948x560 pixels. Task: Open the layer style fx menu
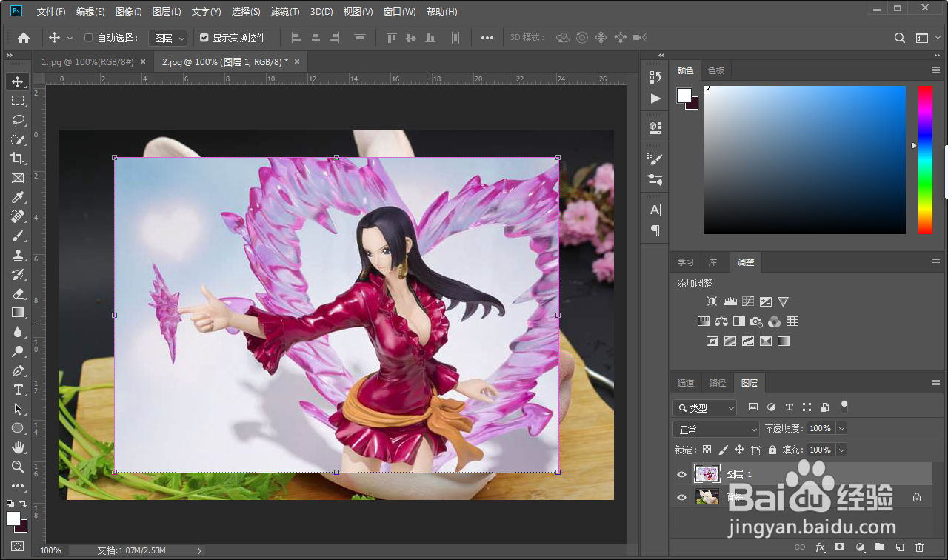tap(820, 547)
